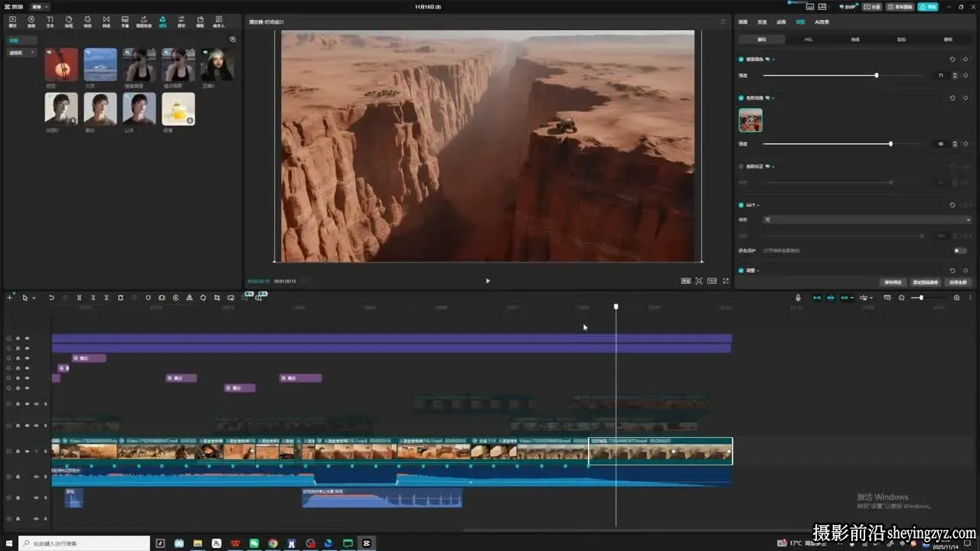980x551 pixels.
Task: Add keyframe for the 80 intensity slider
Action: tap(965, 144)
